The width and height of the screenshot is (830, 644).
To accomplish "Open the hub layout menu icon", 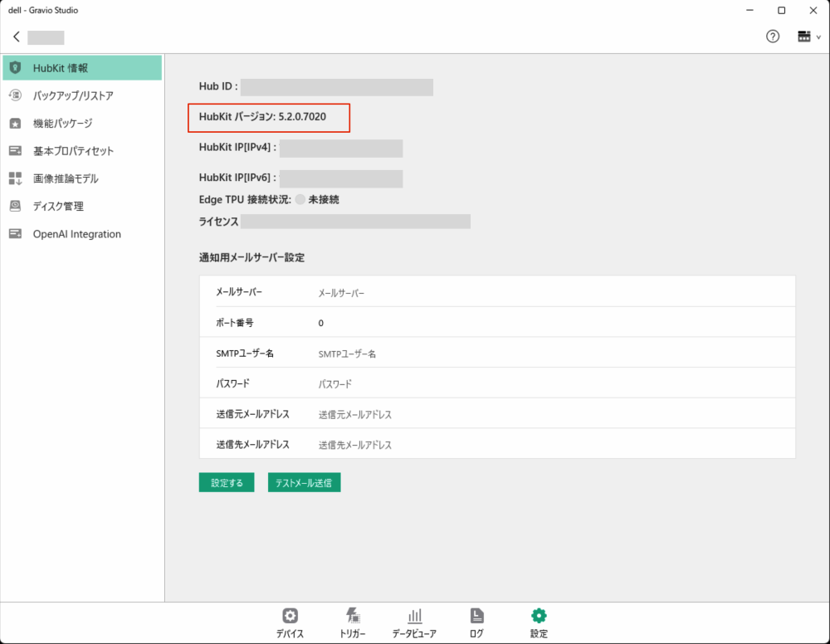I will (x=804, y=37).
